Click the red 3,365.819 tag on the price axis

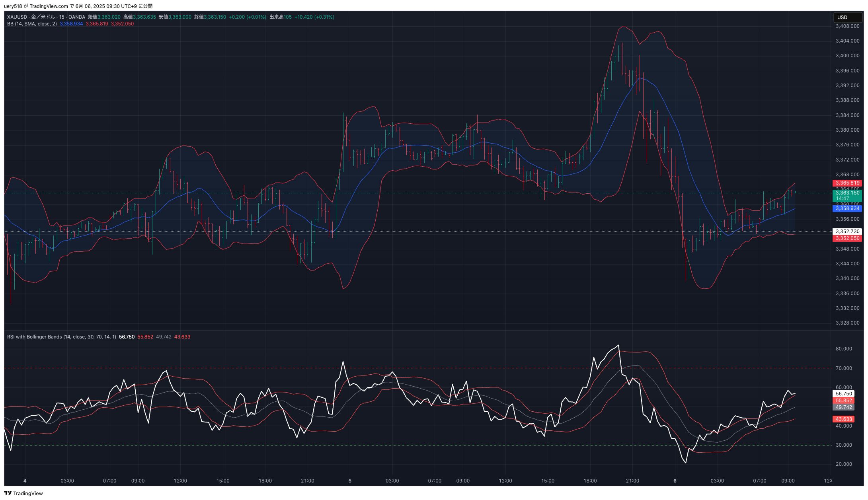tap(847, 183)
